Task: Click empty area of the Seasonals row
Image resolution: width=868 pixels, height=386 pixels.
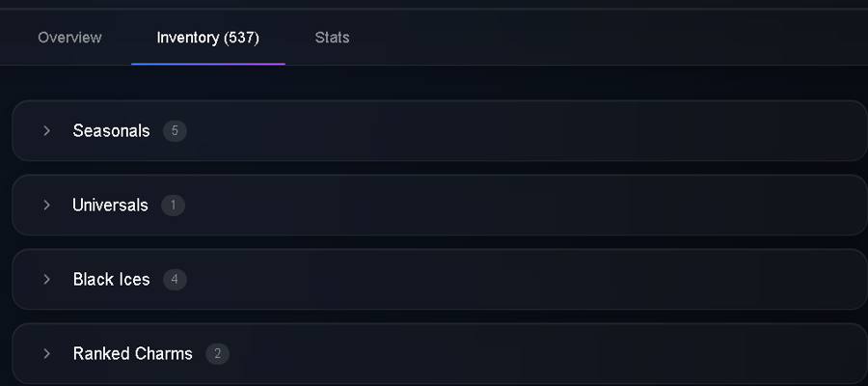Action: [x=526, y=130]
